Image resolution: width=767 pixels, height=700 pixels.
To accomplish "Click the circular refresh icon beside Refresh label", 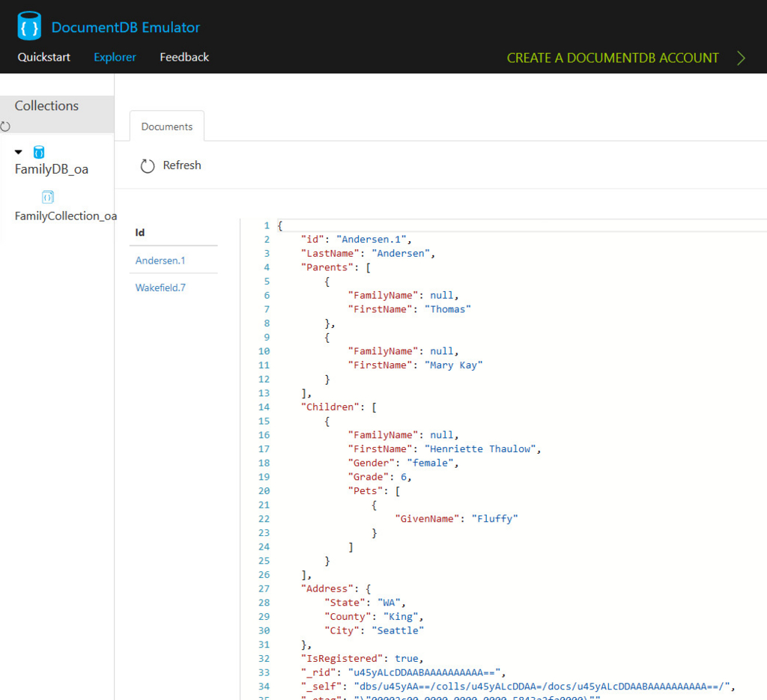I will [x=148, y=165].
